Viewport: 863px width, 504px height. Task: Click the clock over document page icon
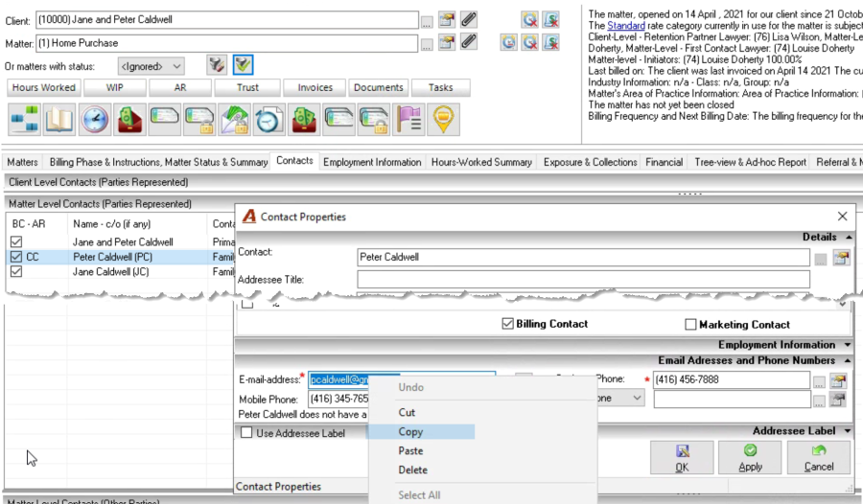[x=269, y=120]
